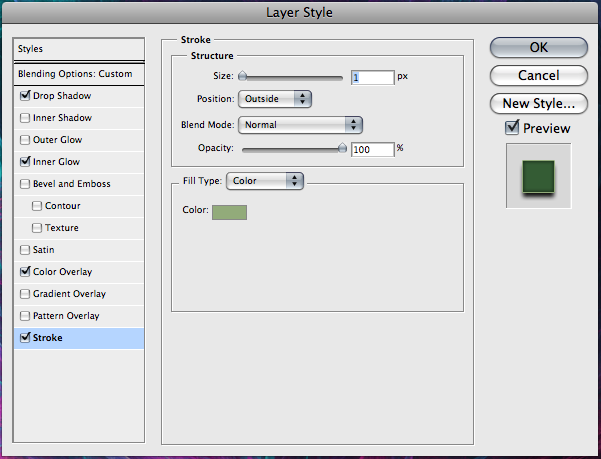This screenshot has height=459, width=601.
Task: Select the Outer Glow label
Action: [57, 140]
